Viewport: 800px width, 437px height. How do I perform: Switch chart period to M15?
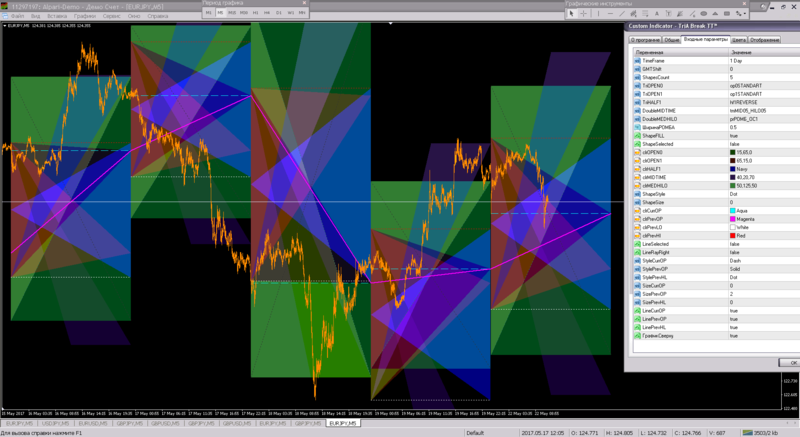[232, 12]
